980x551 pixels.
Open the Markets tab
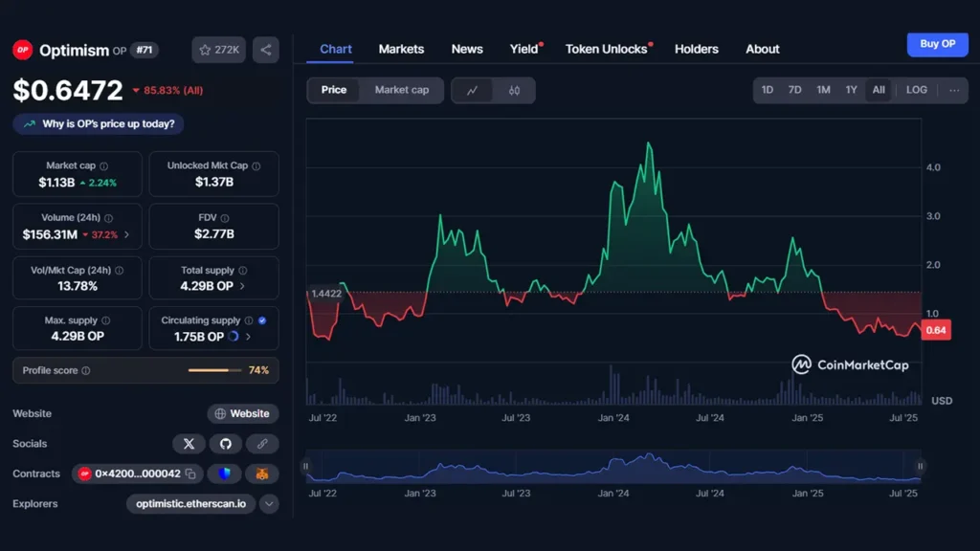click(401, 49)
